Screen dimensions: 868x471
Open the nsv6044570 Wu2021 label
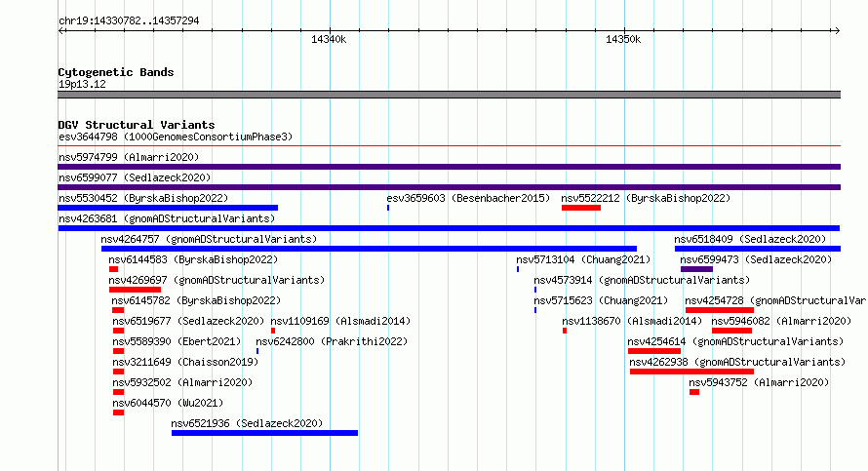tap(168, 403)
